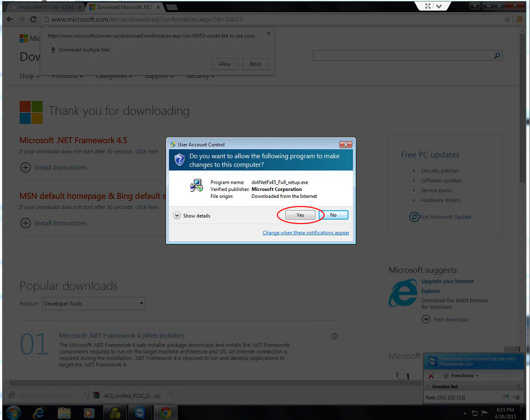
Task: Expand Show details in UAC dialog
Action: tap(192, 216)
